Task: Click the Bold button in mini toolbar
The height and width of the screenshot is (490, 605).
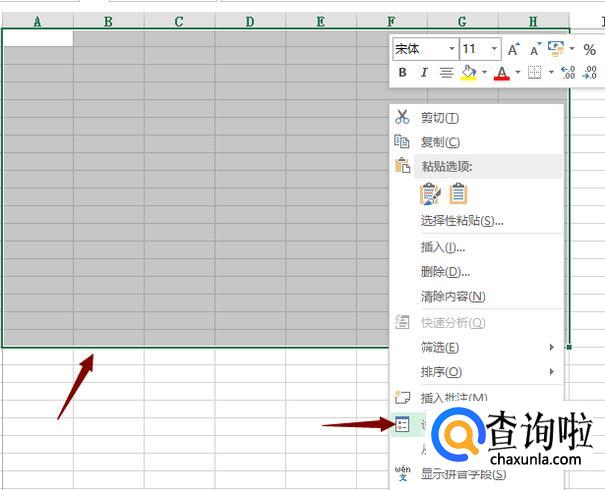Action: point(403,73)
